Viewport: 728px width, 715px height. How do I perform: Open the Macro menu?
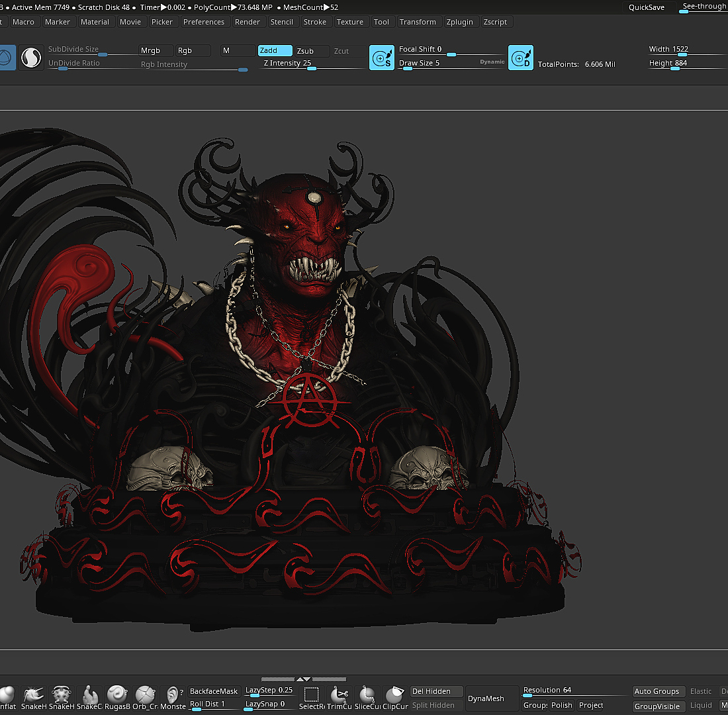coord(23,22)
